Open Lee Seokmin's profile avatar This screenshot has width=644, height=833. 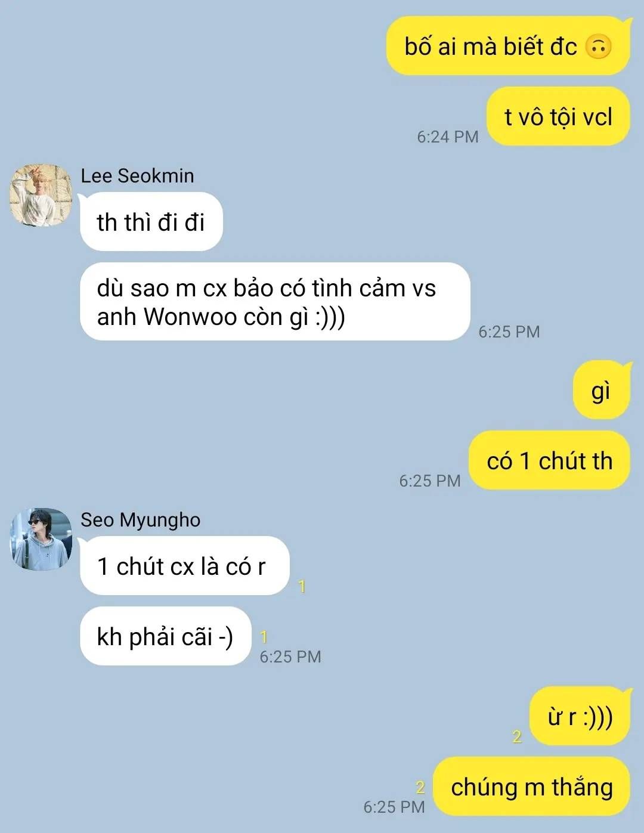(x=41, y=196)
